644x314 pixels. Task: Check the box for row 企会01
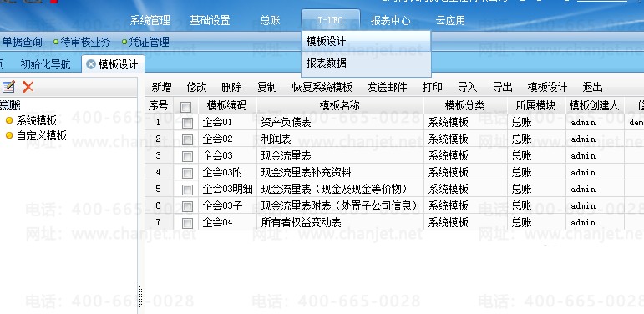pos(187,123)
